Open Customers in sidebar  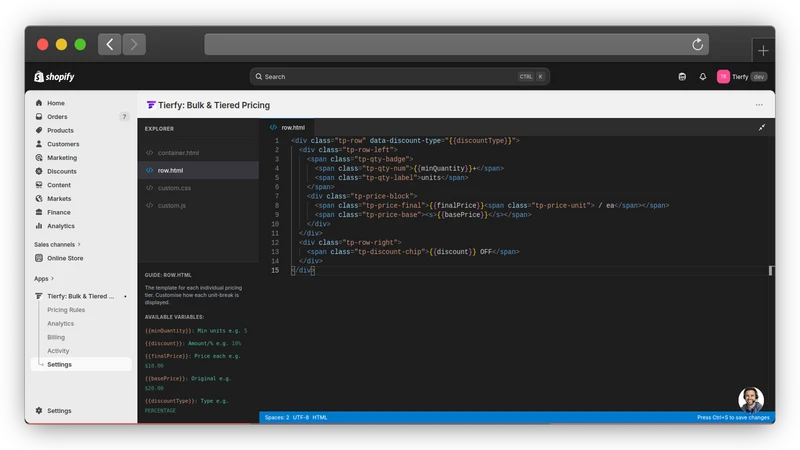pos(63,144)
